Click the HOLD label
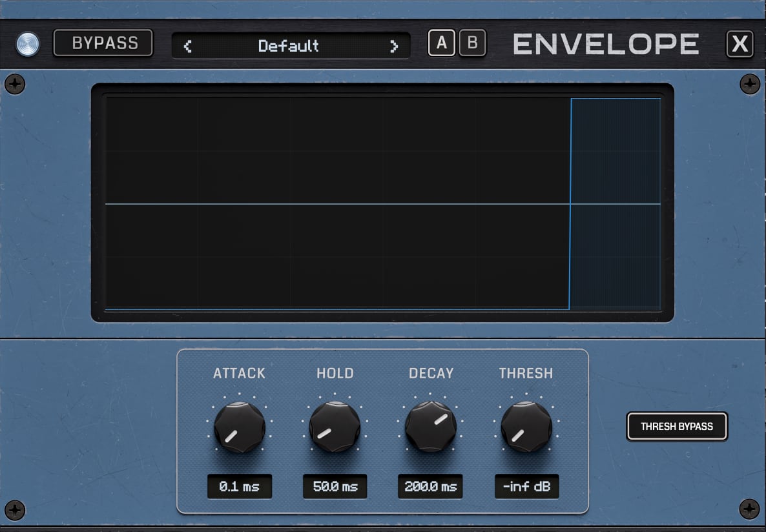766x532 pixels. (x=335, y=373)
